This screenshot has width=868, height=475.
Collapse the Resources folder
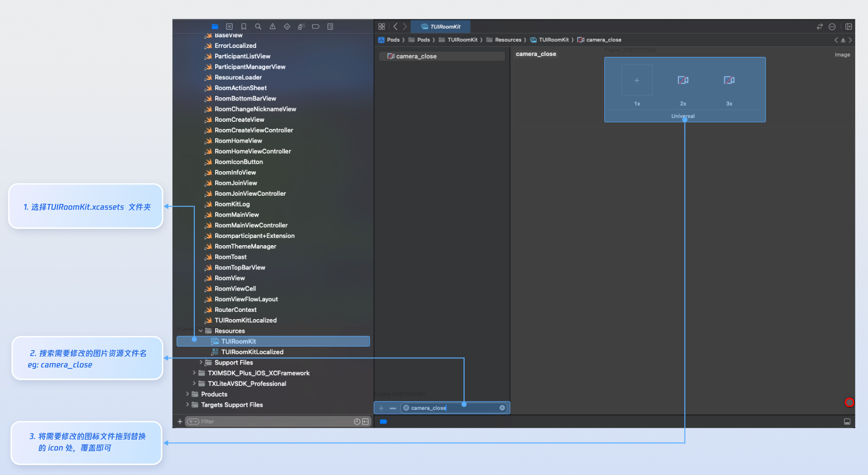click(x=200, y=331)
